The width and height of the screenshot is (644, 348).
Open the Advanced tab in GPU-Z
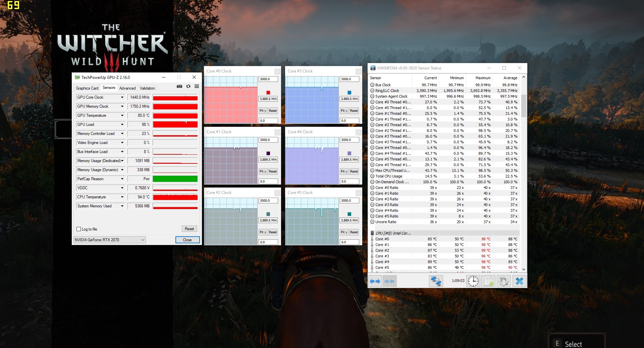(x=127, y=88)
